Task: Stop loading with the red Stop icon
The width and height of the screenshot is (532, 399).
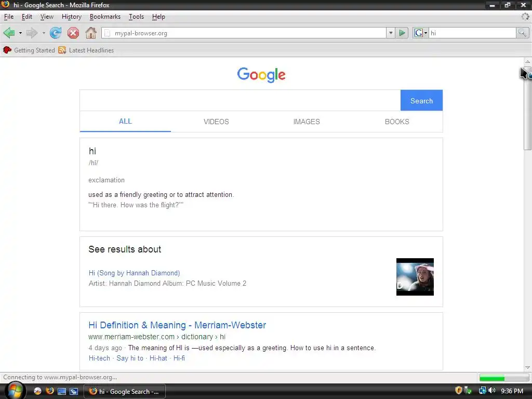Action: pos(73,33)
